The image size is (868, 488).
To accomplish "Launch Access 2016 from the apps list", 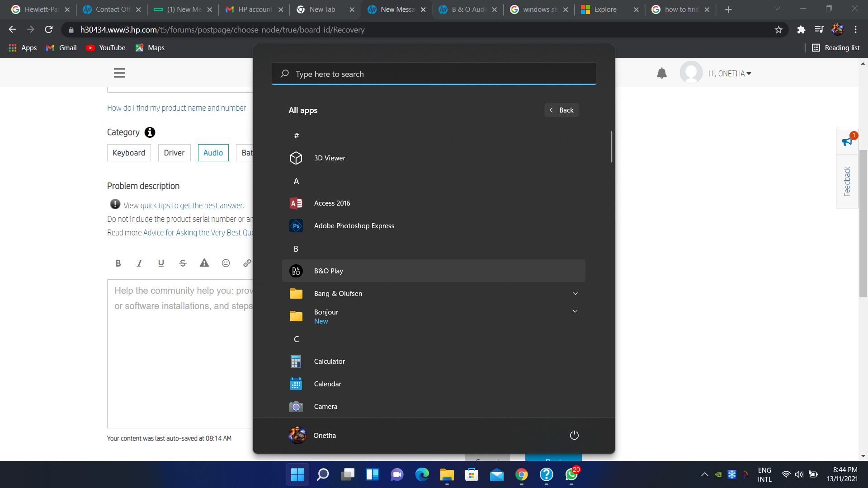I will tap(332, 203).
